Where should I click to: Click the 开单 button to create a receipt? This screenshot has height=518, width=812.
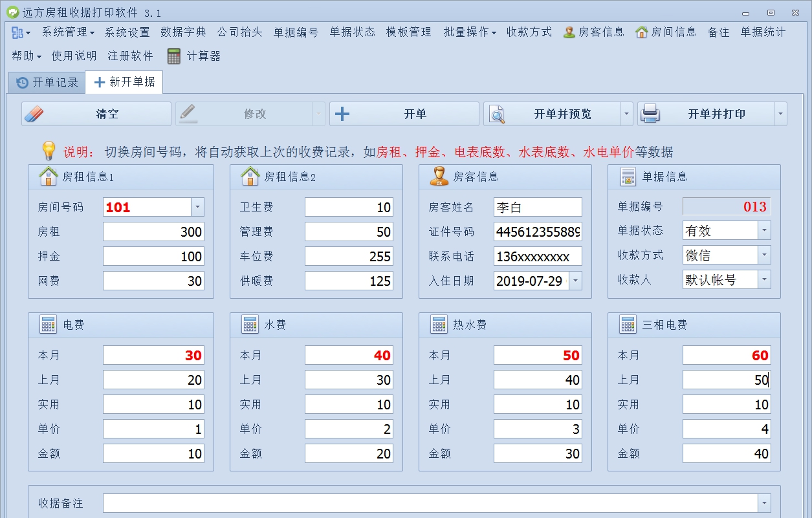(x=404, y=113)
